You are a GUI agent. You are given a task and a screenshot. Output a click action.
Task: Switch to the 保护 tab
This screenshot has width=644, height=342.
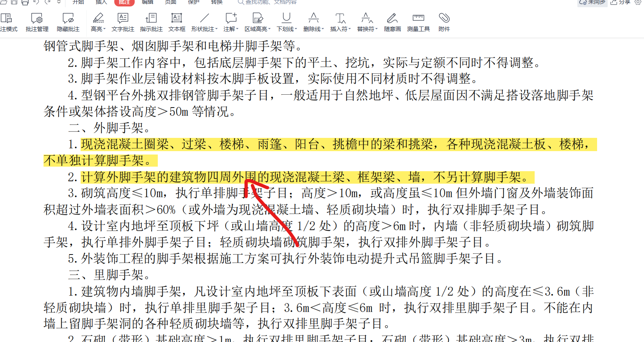pyautogui.click(x=194, y=2)
